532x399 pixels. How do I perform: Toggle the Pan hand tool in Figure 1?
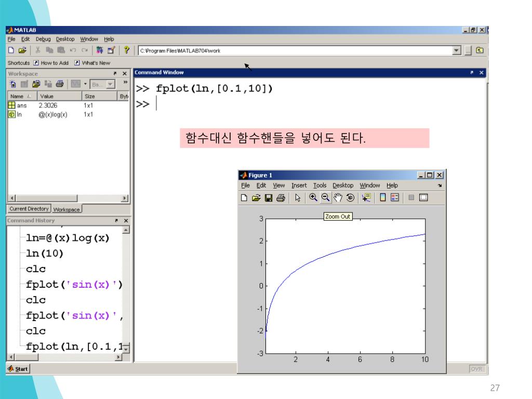338,197
